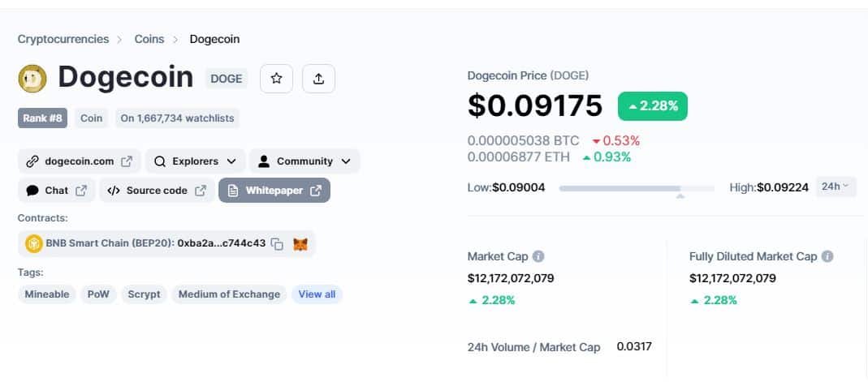Copy the BEP20 contract address icon
Viewport: 868px width, 382px height.
[x=278, y=244]
